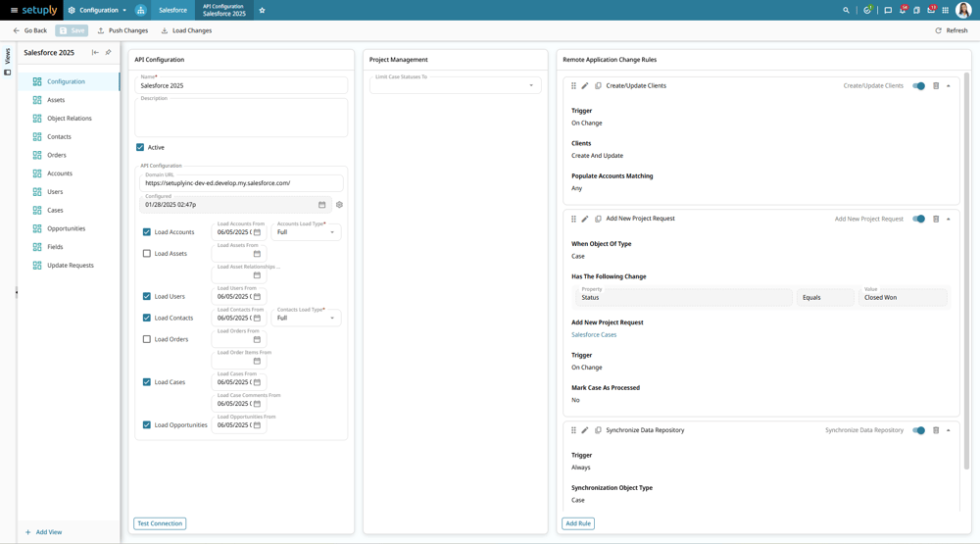980x544 pixels.
Task: Click Go Back button
Action: pyautogui.click(x=29, y=30)
